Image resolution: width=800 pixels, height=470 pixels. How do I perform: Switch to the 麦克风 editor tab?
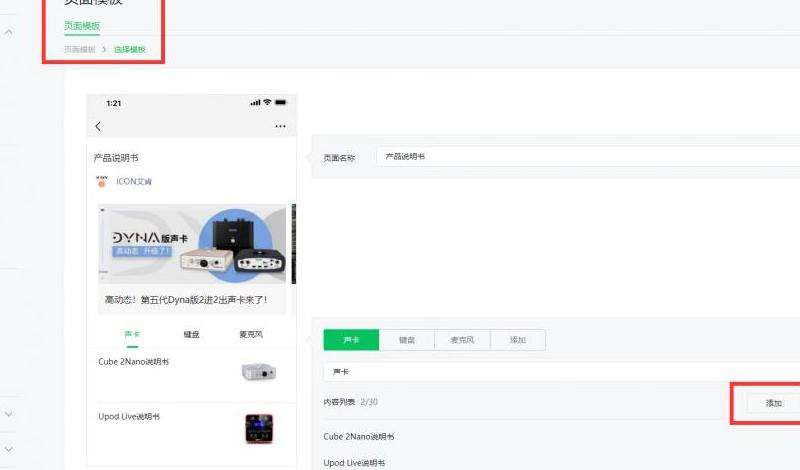click(462, 340)
